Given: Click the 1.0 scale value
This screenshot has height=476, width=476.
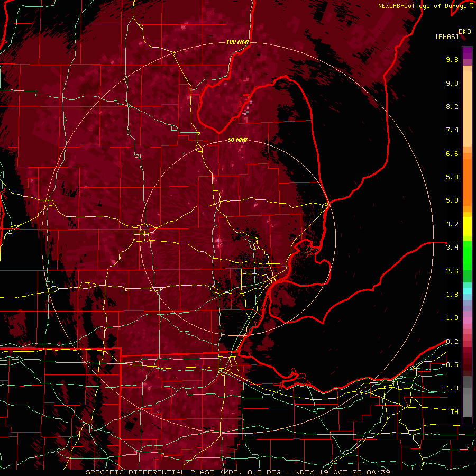Looking at the screenshot, I should [452, 318].
